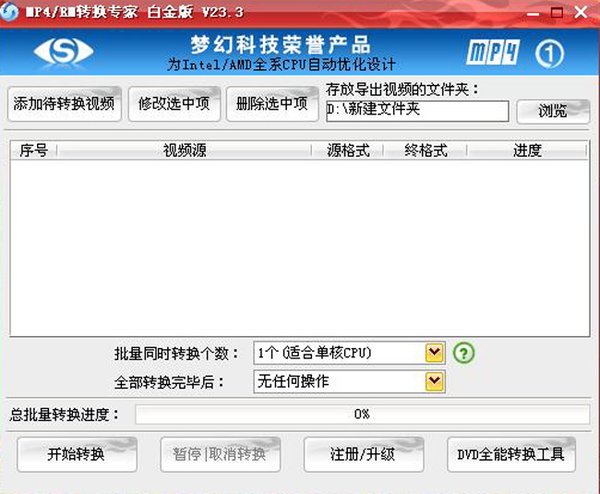Open help via the green question mark icon
Screen dimensions: 600x494
coord(464,353)
